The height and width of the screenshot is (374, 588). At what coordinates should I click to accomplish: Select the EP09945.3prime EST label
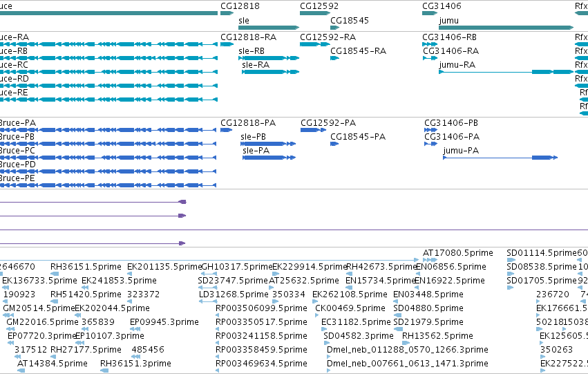[x=164, y=322]
